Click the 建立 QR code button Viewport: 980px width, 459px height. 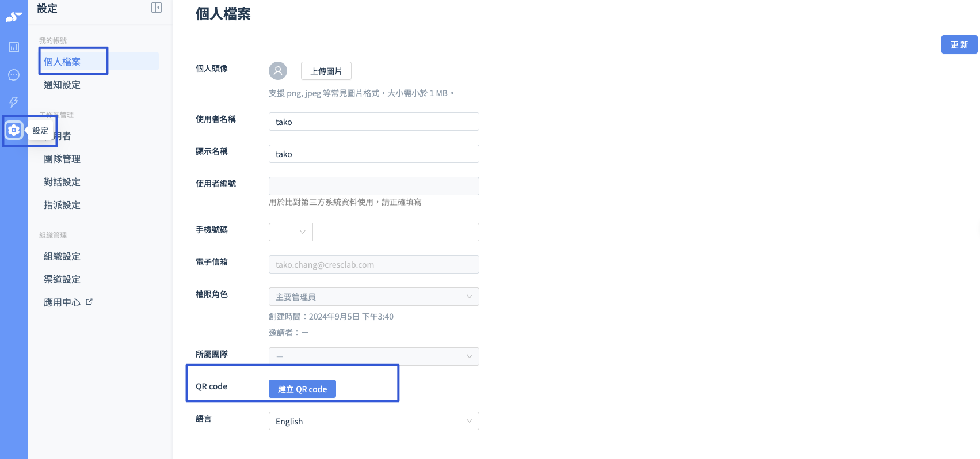[302, 389]
